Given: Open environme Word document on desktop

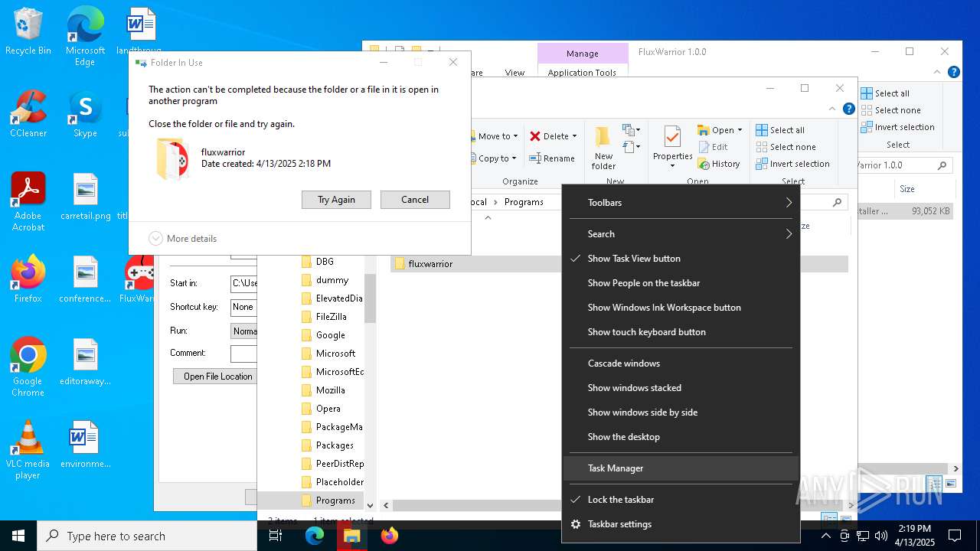Looking at the screenshot, I should point(85,444).
